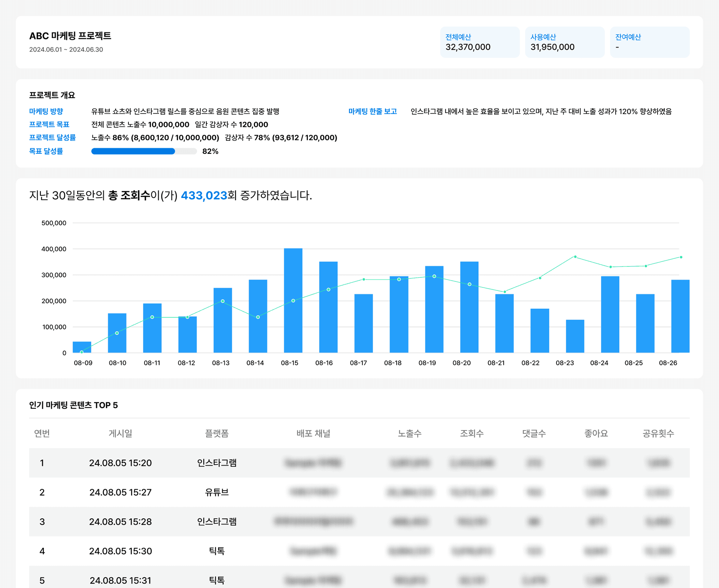Sort table by 노출수 column header

pyautogui.click(x=409, y=433)
